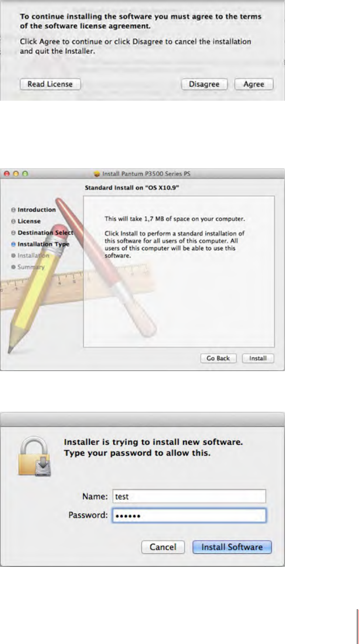Click the package icon in title bar
Viewport: 359px width, 644px height.
[x=97, y=174]
